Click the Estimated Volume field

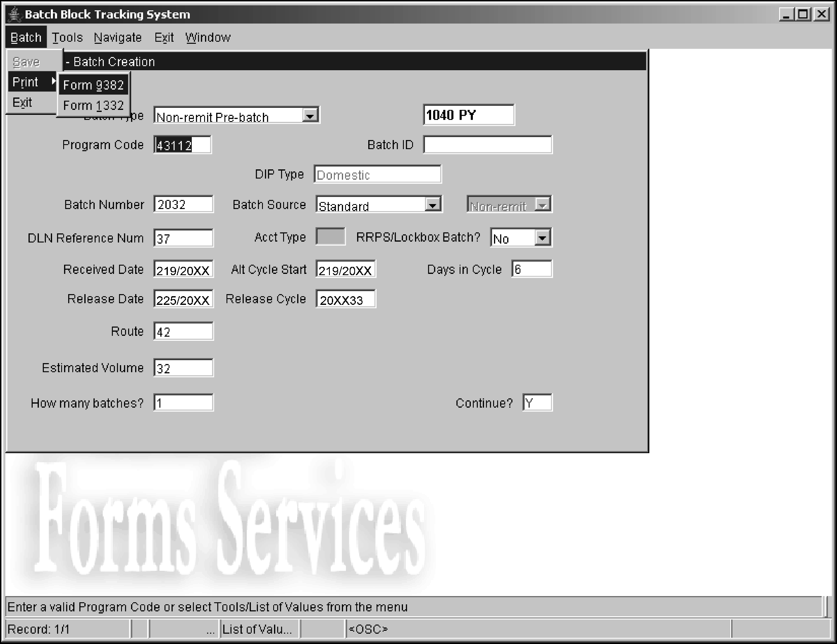pyautogui.click(x=183, y=368)
